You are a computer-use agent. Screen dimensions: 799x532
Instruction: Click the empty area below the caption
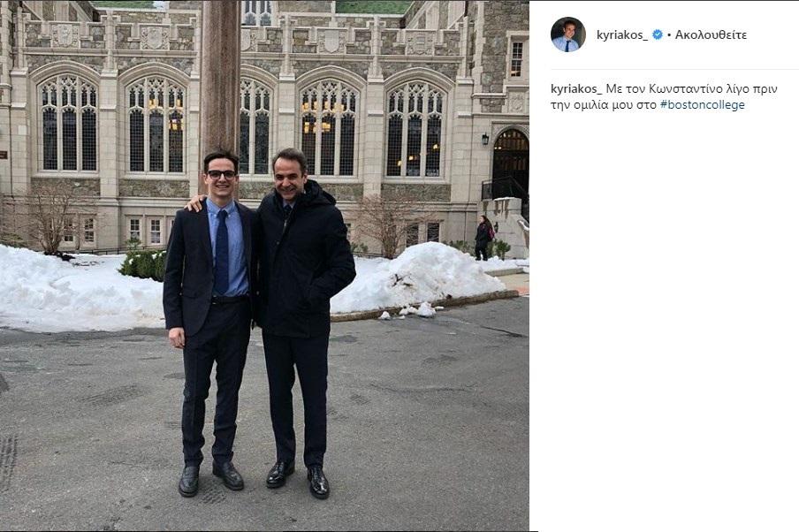click(663, 309)
